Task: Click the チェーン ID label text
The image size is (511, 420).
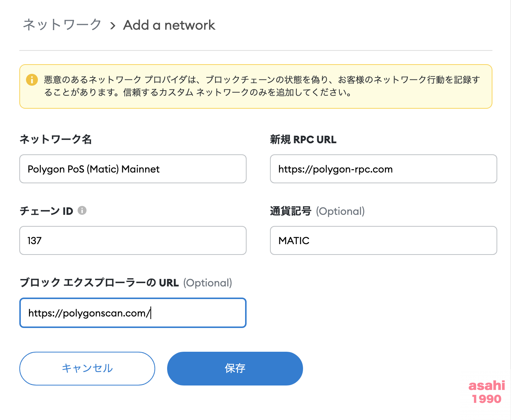Action: pyautogui.click(x=46, y=211)
